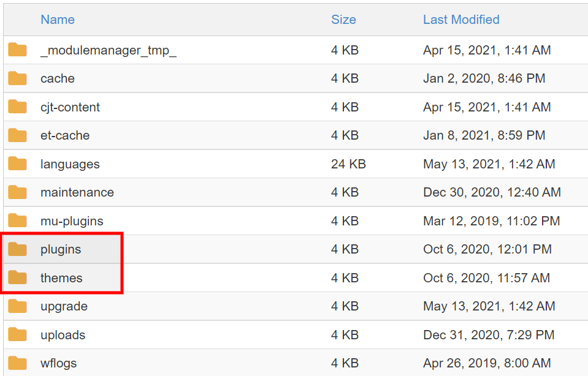The image size is (588, 376).
Task: Open the languages folder
Action: tap(70, 164)
